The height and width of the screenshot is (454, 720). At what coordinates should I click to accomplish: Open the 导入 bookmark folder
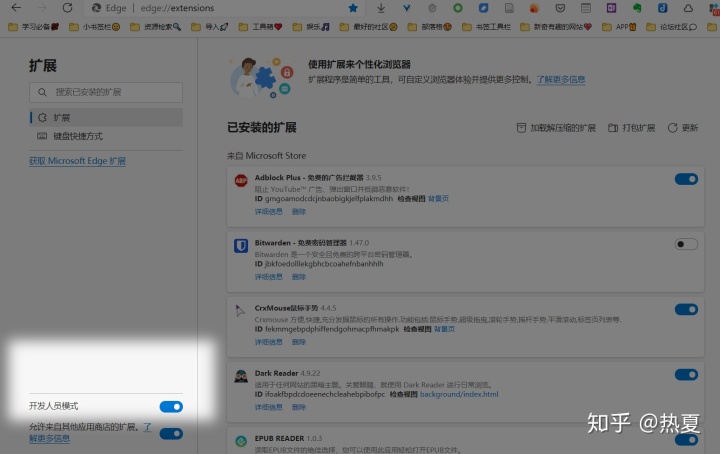(210, 27)
